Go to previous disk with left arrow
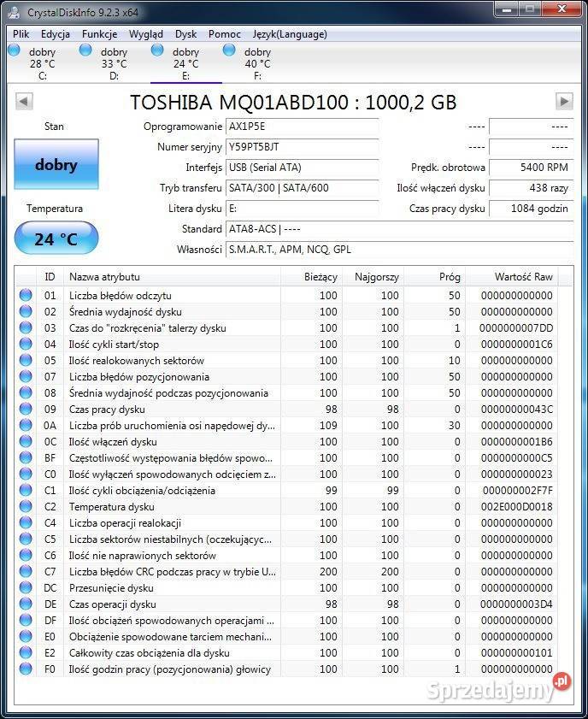The width and height of the screenshot is (588, 719). 24,102
